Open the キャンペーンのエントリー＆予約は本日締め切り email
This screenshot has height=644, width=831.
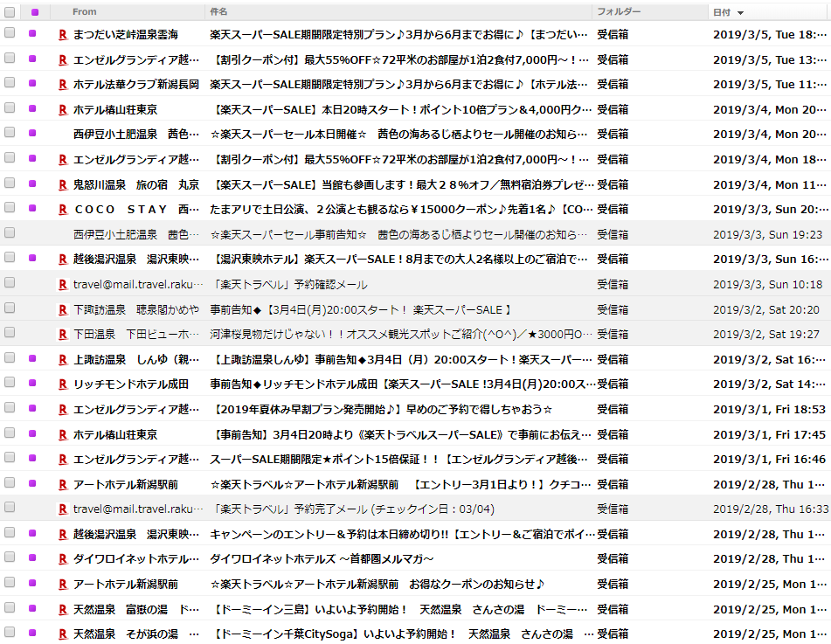(x=402, y=534)
